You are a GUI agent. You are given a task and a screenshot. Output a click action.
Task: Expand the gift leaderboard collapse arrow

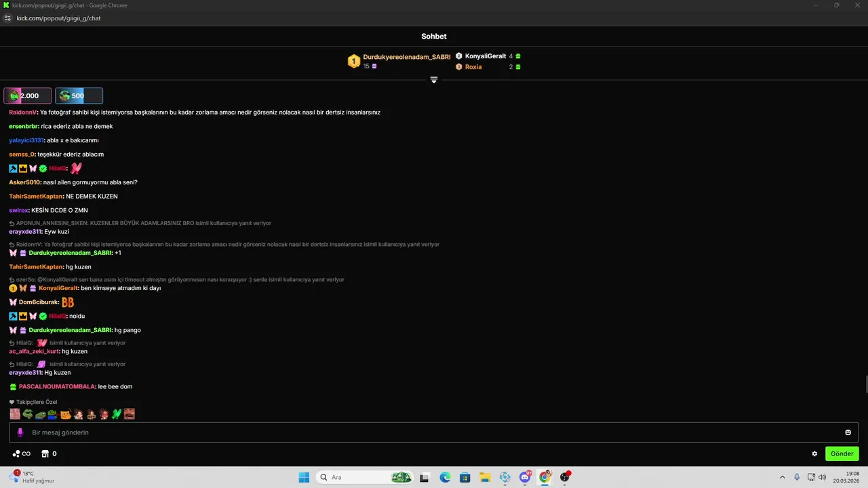(x=434, y=80)
